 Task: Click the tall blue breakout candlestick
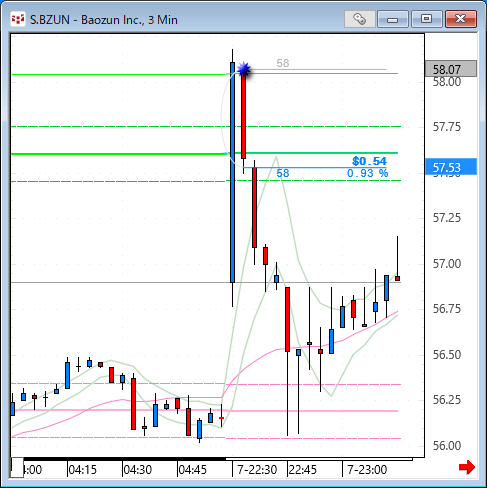232,172
